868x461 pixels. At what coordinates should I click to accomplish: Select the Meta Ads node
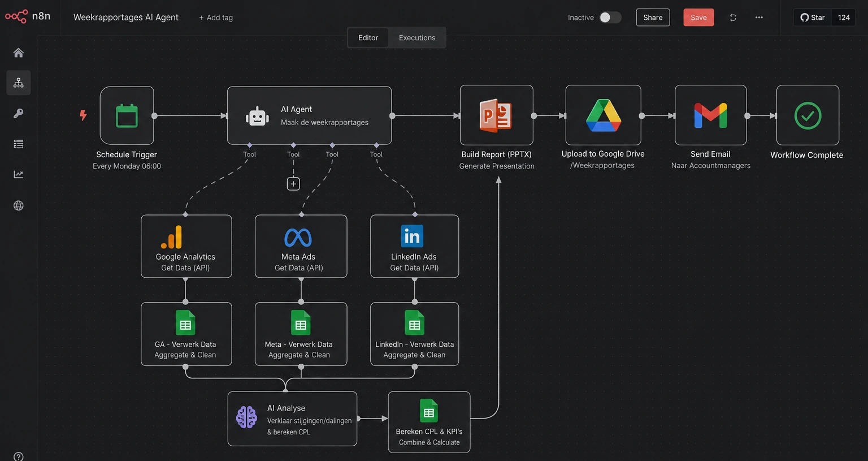[301, 246]
